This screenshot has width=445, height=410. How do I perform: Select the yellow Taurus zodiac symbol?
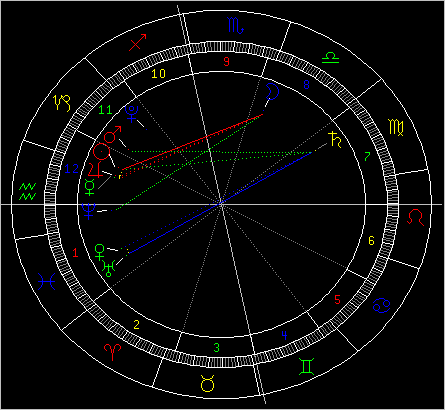(207, 383)
